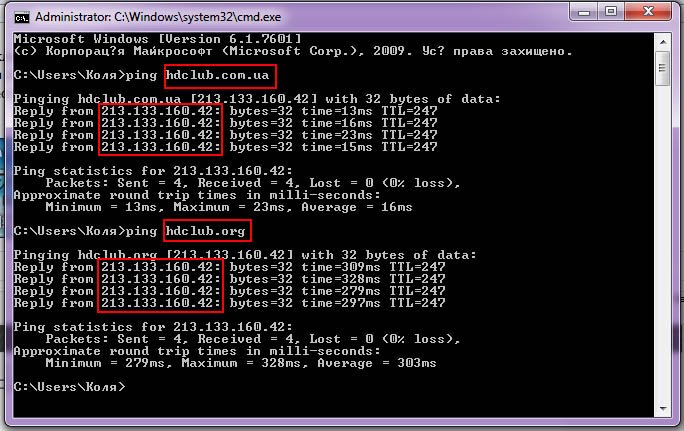
Task: Click the copyright line mentioning Microsoft Corp. 2009
Action: (293, 51)
